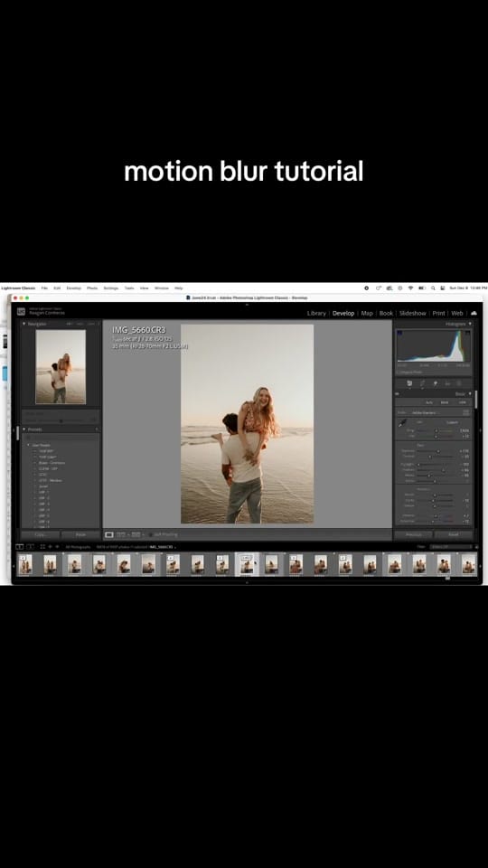
Task: Add a new preset with plus icon
Action: pos(98,429)
